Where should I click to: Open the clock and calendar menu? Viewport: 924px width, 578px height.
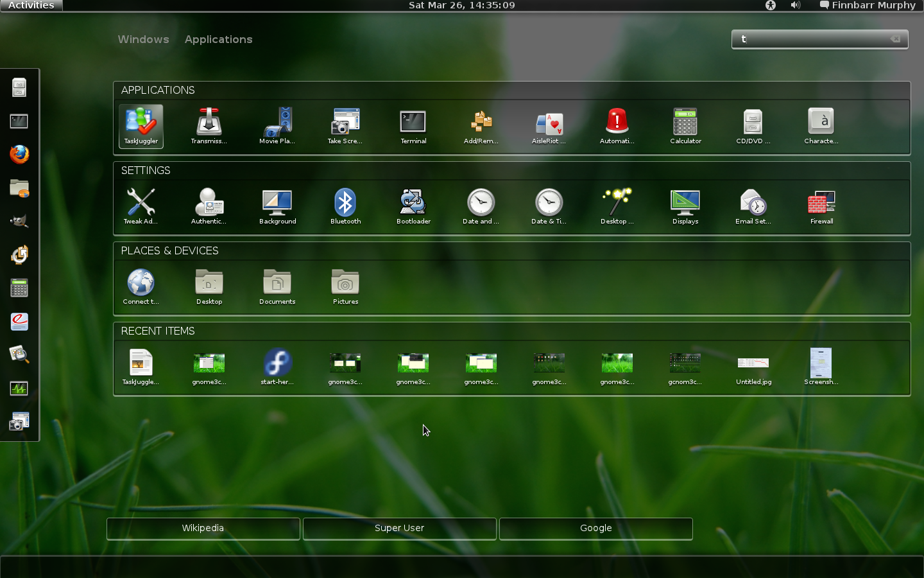point(462,5)
